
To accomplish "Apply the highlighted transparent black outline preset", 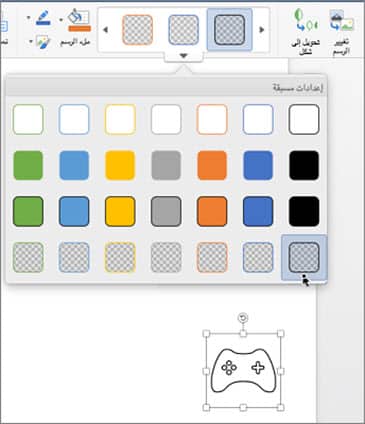I will (304, 257).
